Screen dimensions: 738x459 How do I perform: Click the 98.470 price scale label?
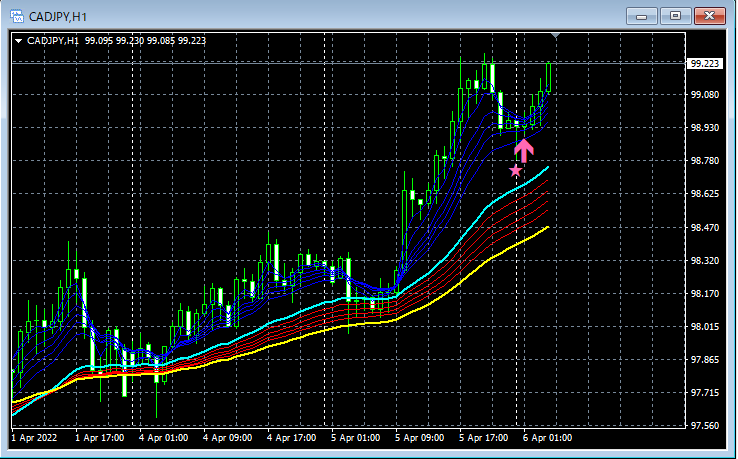[x=705, y=227]
